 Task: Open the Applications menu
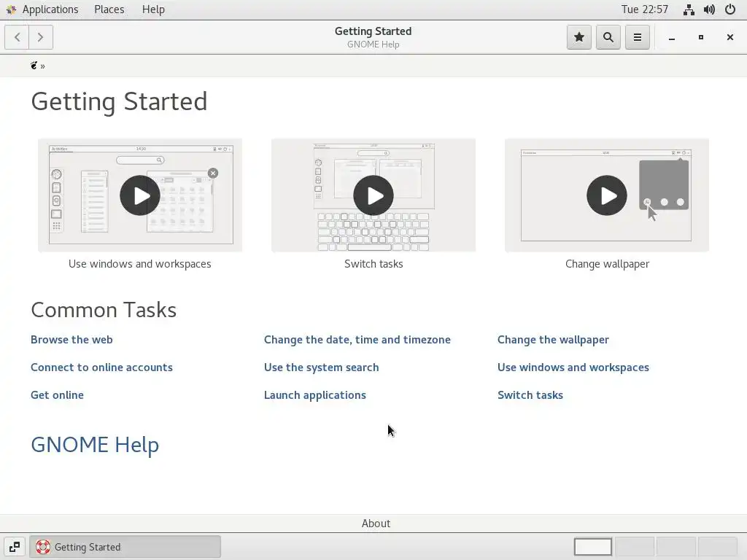coord(50,9)
